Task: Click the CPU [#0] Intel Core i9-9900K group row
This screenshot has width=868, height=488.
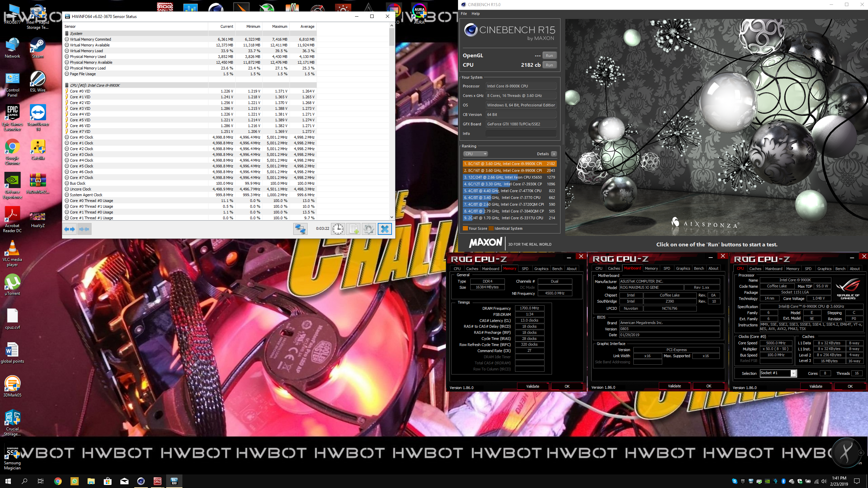Action: click(190, 85)
